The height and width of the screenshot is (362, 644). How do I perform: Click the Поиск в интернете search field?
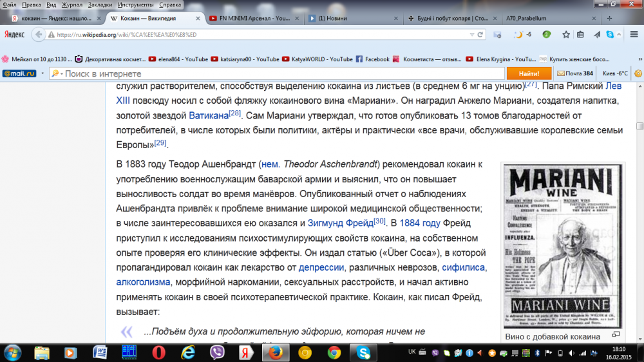[277, 73]
